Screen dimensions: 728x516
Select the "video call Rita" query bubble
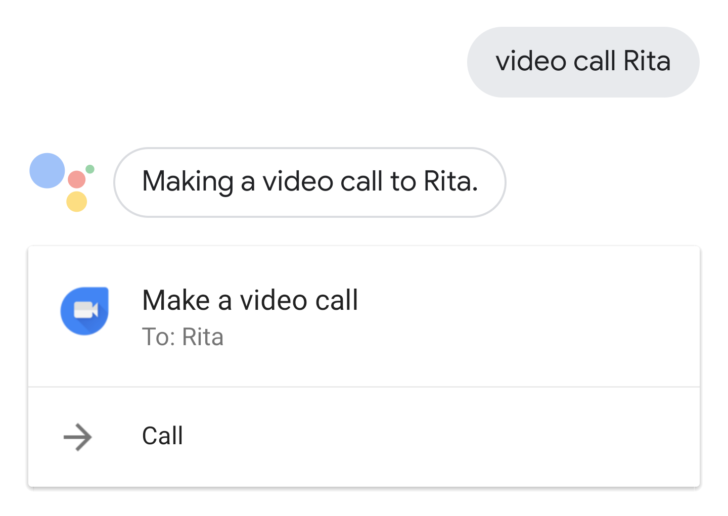click(x=583, y=62)
